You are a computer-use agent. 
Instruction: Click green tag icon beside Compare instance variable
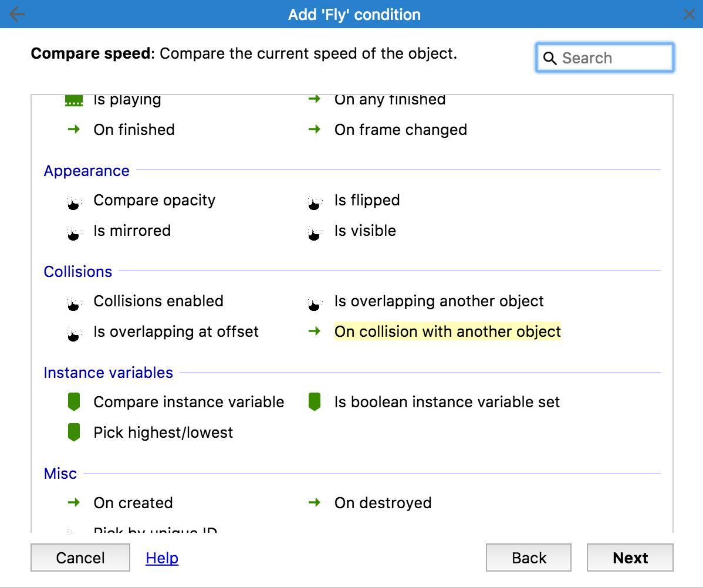73,402
